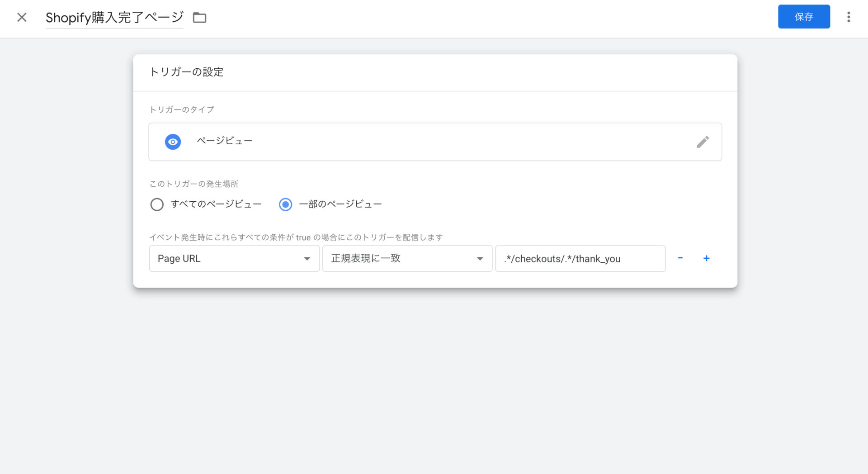Open the folder icon beside the trigger name
Screen dimensions: 868x474
pos(199,18)
